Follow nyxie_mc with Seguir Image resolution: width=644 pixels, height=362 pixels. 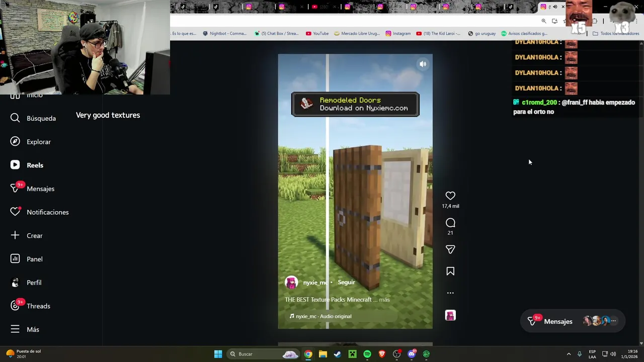point(346,282)
